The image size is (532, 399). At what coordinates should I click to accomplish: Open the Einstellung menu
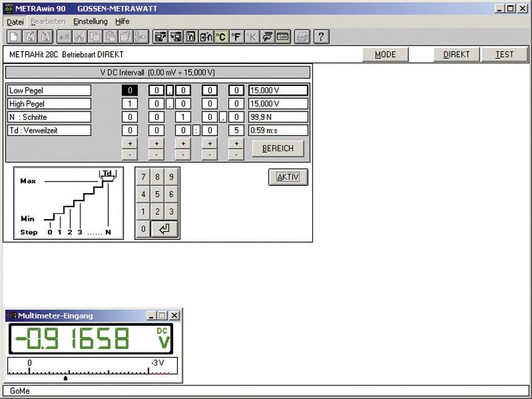[x=90, y=22]
